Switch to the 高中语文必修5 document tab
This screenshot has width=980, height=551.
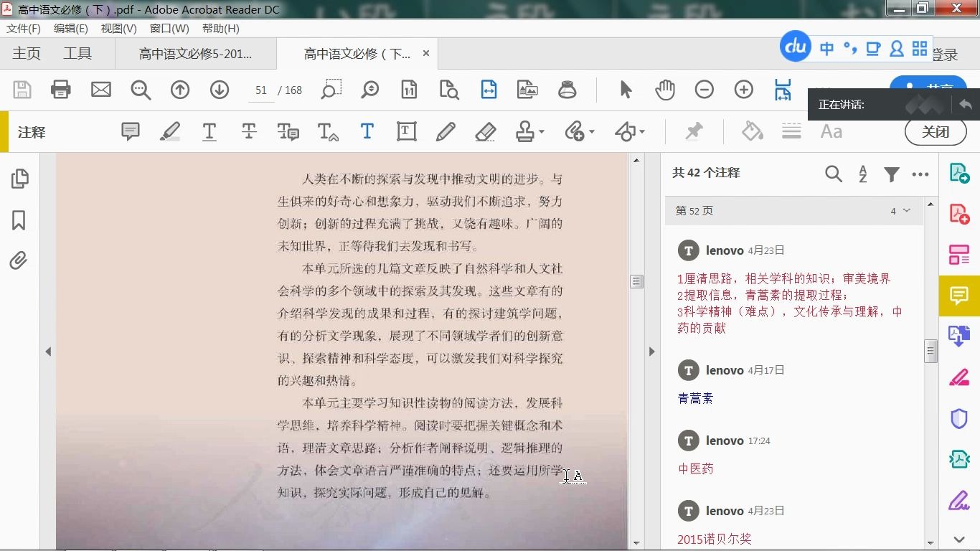tap(195, 54)
